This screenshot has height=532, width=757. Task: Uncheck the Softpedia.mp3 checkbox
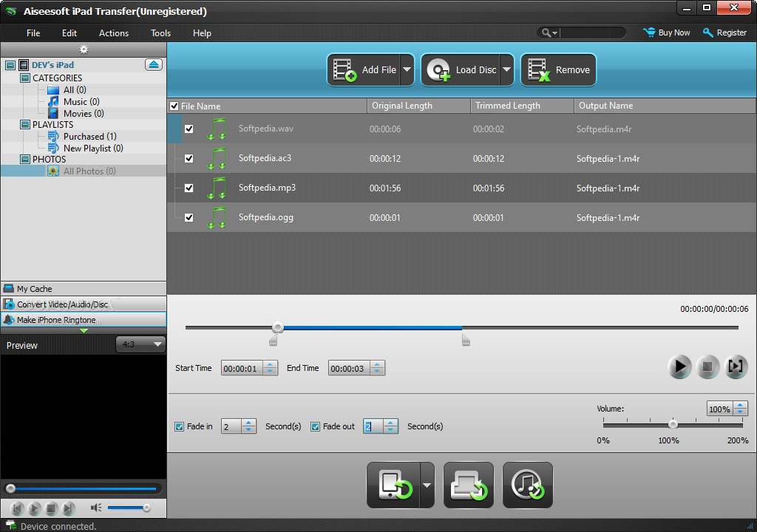(189, 188)
